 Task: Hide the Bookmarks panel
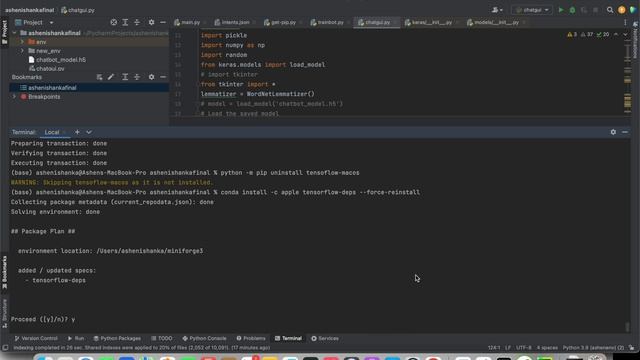pos(163,77)
